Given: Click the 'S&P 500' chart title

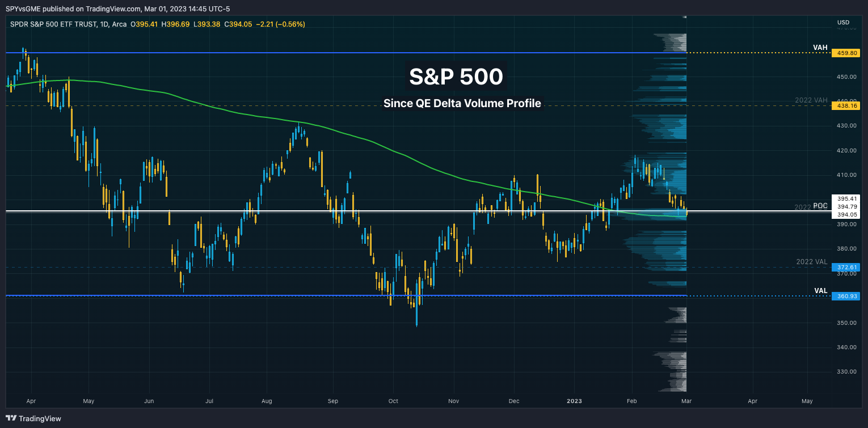Looking at the screenshot, I should 456,77.
